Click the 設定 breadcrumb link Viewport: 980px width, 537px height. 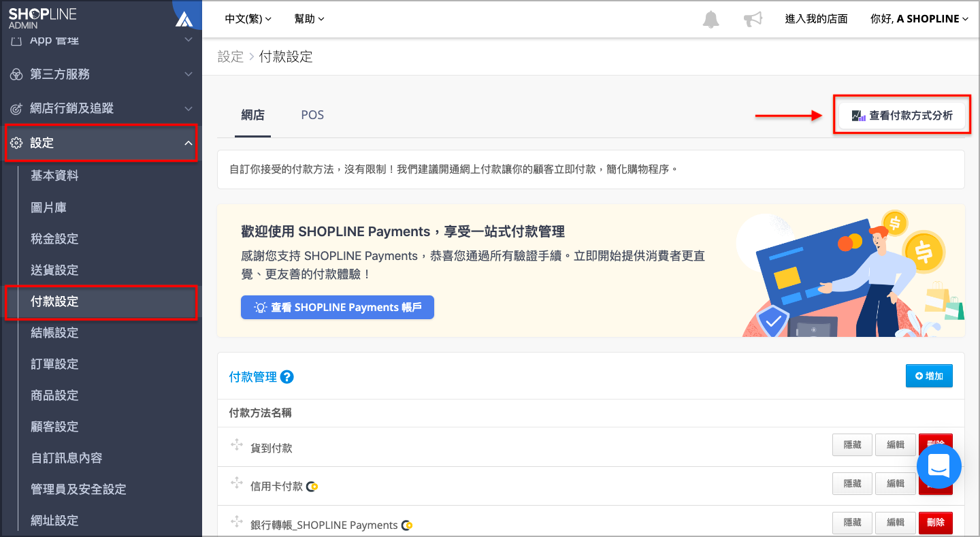[x=230, y=56]
